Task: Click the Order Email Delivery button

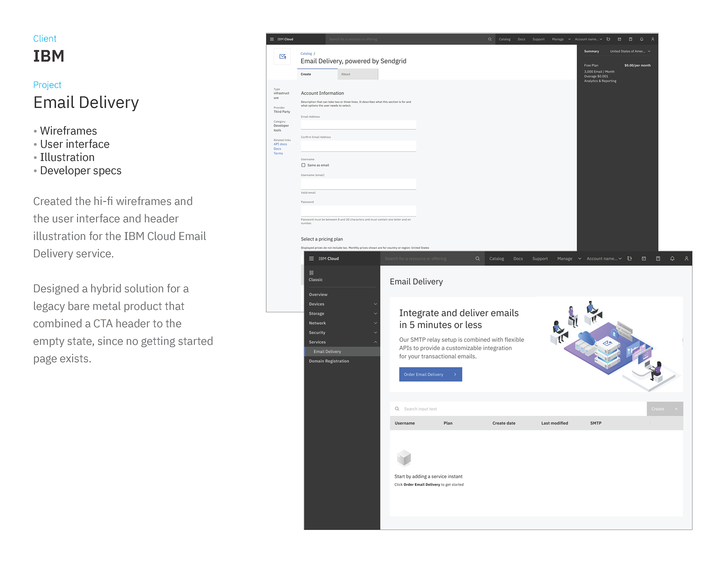Action: point(430,374)
